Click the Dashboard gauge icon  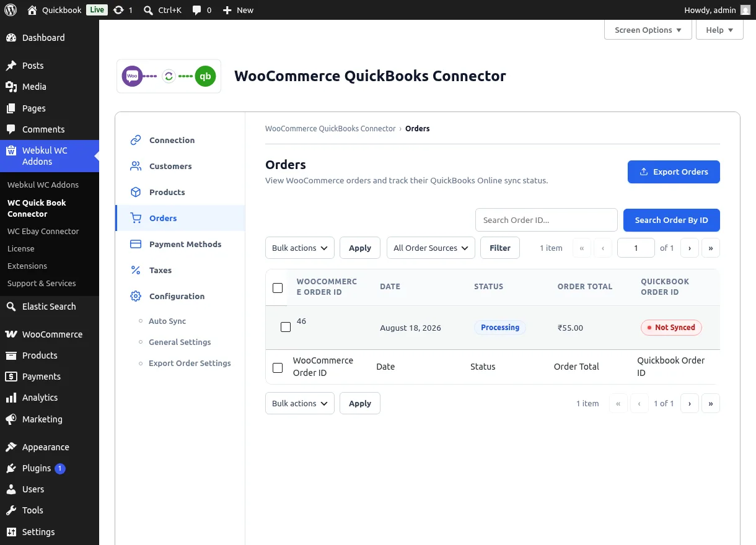click(x=11, y=38)
